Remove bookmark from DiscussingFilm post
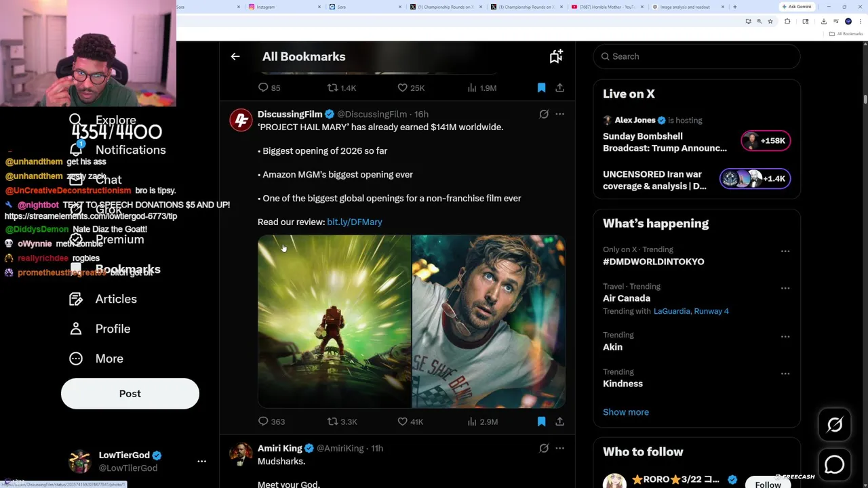The width and height of the screenshot is (868, 488). (541, 422)
